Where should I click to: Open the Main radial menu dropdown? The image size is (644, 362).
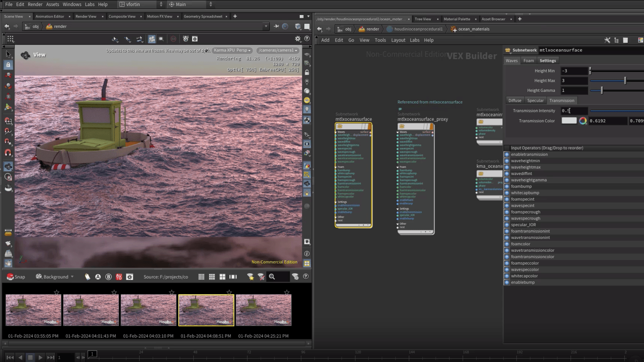[x=190, y=4]
